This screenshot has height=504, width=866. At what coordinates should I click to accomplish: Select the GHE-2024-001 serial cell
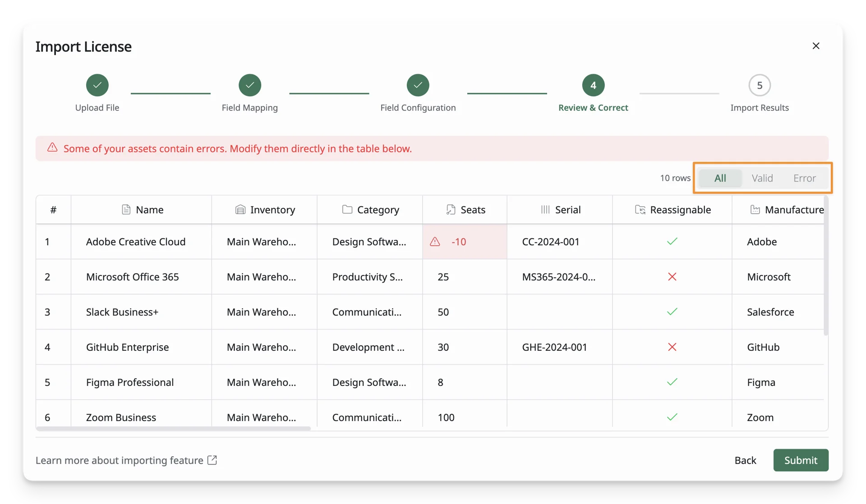coord(560,347)
